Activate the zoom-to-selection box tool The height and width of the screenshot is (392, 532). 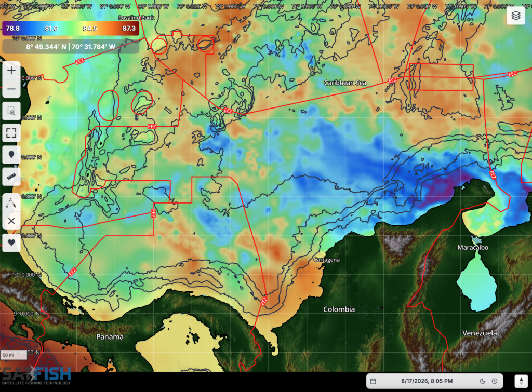[x=11, y=111]
